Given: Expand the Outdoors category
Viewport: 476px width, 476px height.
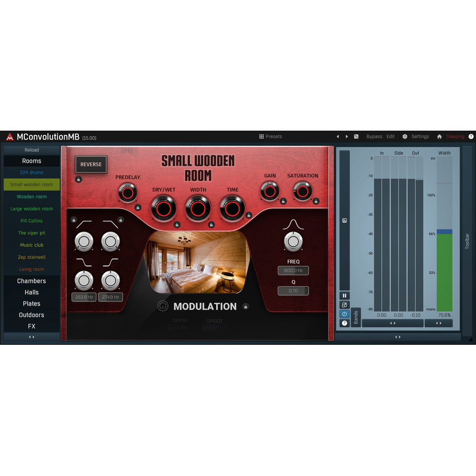Looking at the screenshot, I should [32, 315].
